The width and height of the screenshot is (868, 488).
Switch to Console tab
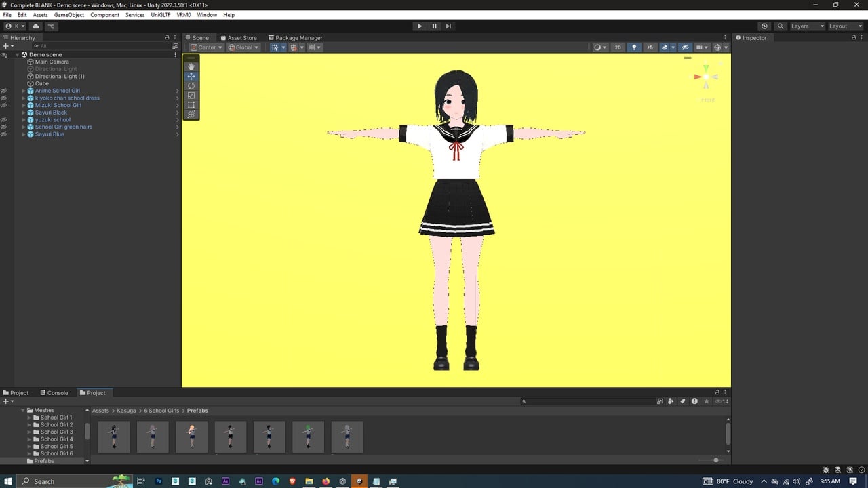[x=54, y=393]
